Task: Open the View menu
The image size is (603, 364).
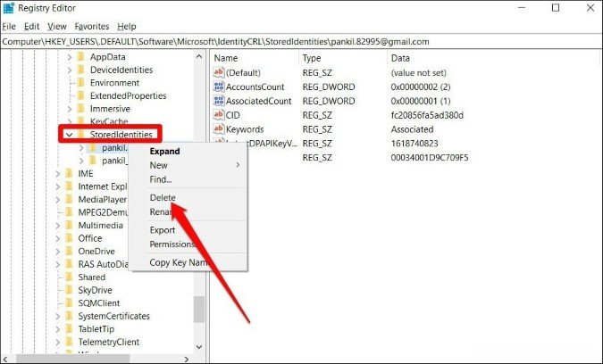Action: pyautogui.click(x=57, y=26)
